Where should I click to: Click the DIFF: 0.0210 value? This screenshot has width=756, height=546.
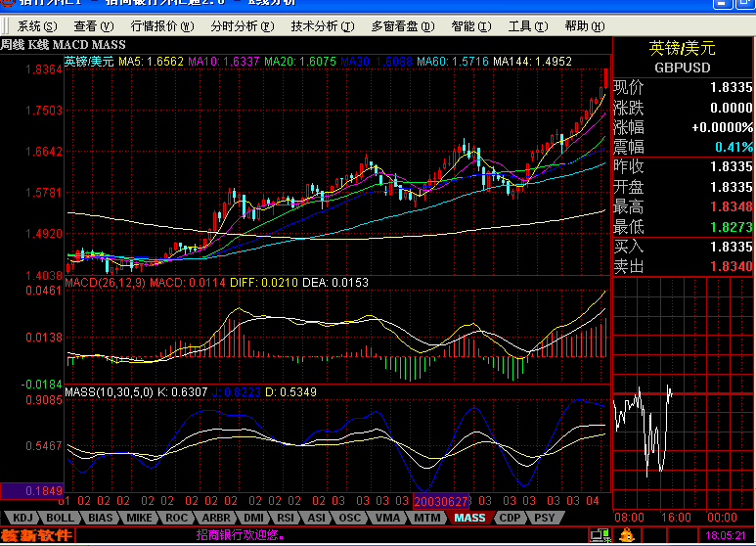(264, 283)
